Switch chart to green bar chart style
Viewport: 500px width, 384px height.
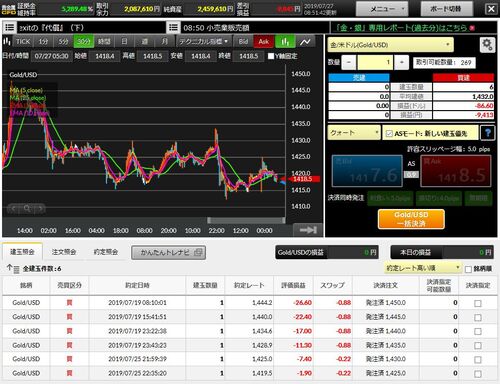point(285,42)
